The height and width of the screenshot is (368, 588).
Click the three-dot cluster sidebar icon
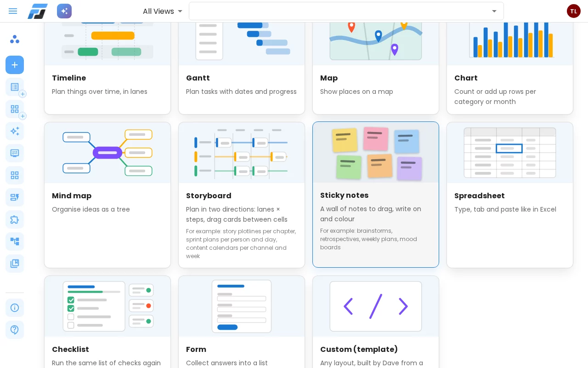pyautogui.click(x=15, y=39)
